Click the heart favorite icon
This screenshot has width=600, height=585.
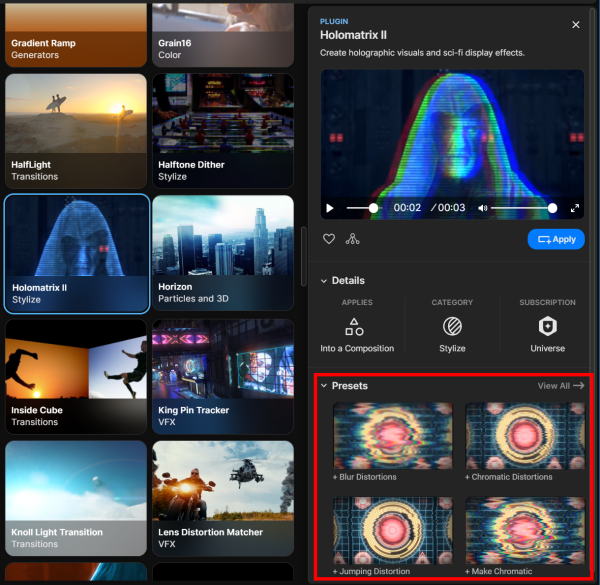pyautogui.click(x=328, y=239)
